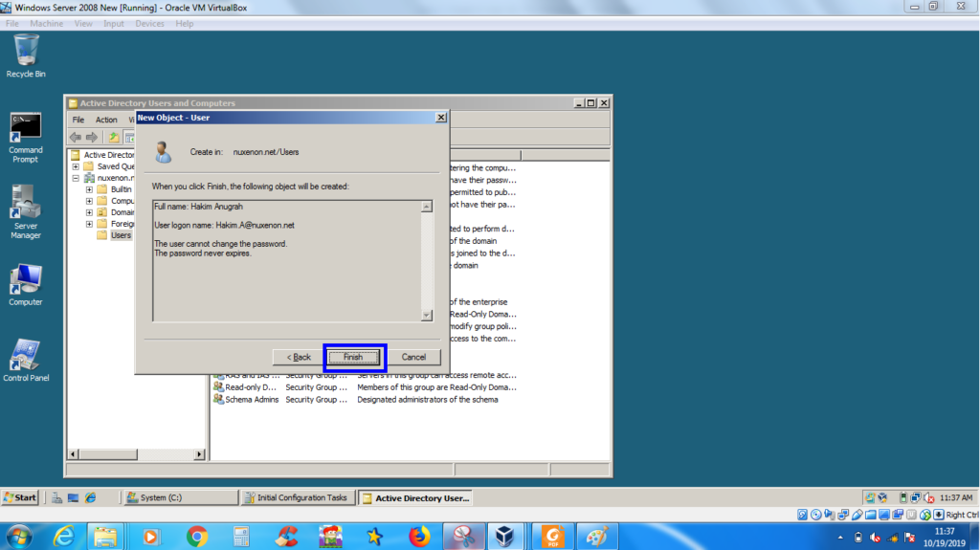Viewport: 980px width, 550px height.
Task: Open the Control Panel desktop shortcut
Action: [26, 361]
